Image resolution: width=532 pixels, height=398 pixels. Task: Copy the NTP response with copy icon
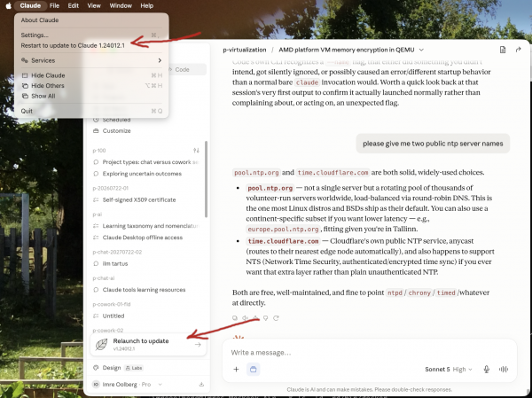235,318
